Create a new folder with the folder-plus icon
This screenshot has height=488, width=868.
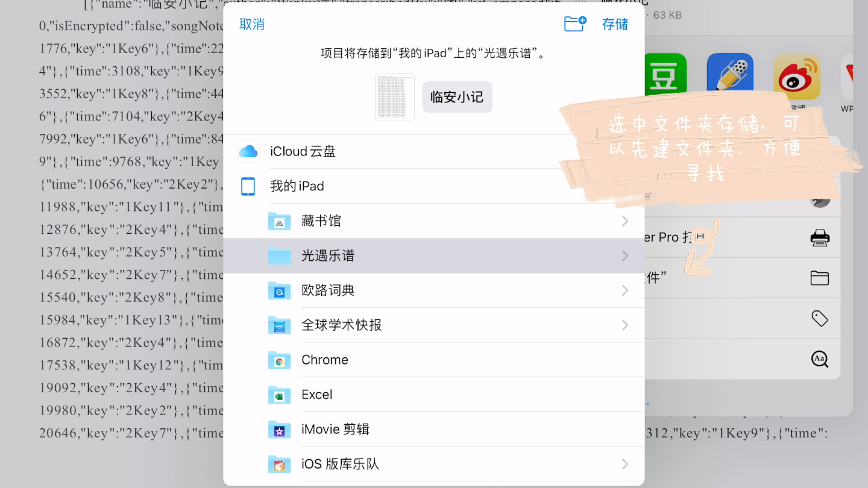click(575, 24)
